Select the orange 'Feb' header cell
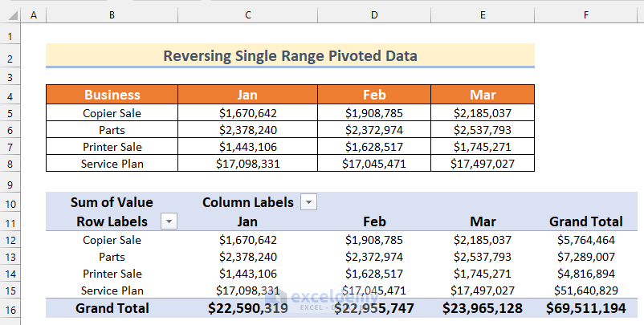 pos(374,95)
